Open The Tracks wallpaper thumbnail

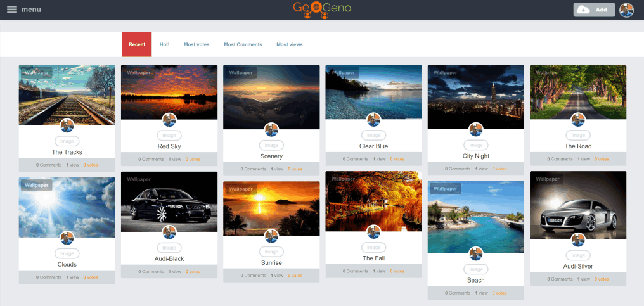click(67, 95)
